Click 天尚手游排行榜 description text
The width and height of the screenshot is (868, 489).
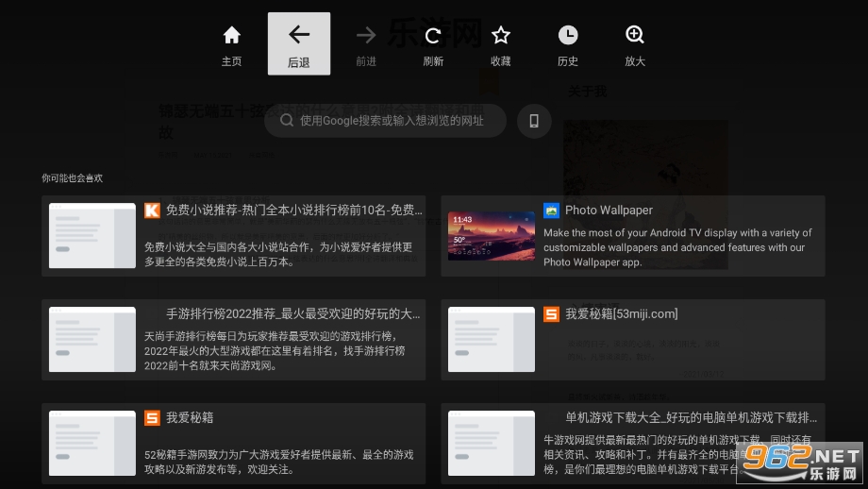tap(275, 350)
